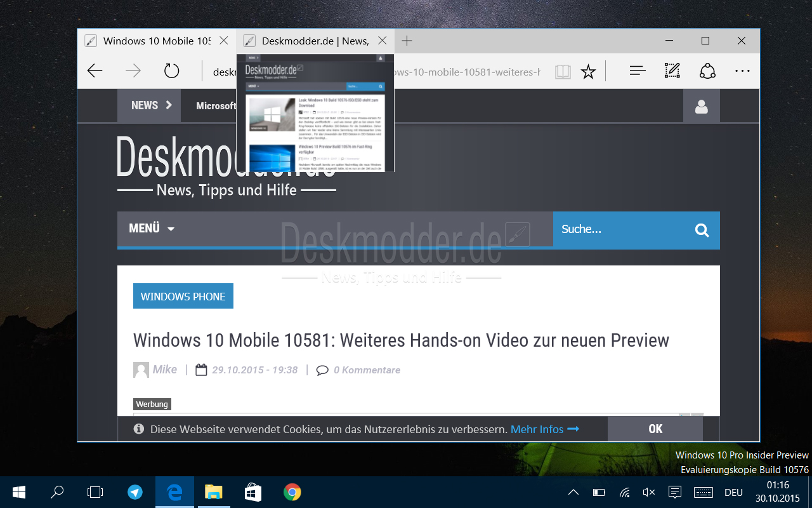Viewport: 812px width, 508px height.
Task: Open user login profile icon
Action: point(701,106)
